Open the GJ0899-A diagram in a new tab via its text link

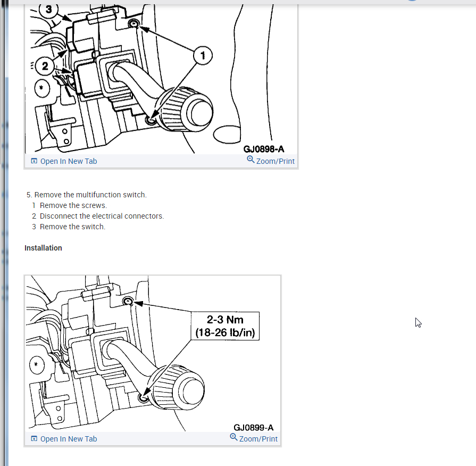pos(69,439)
